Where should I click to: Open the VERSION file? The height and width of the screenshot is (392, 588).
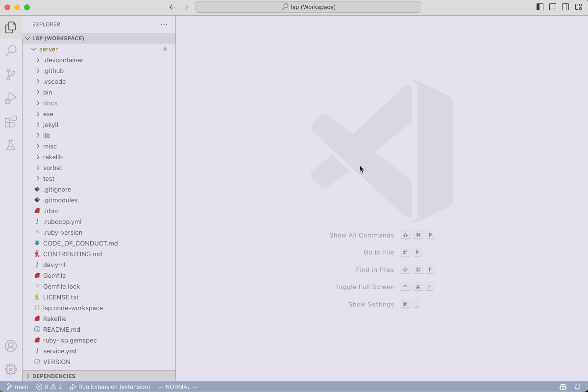coord(99,362)
